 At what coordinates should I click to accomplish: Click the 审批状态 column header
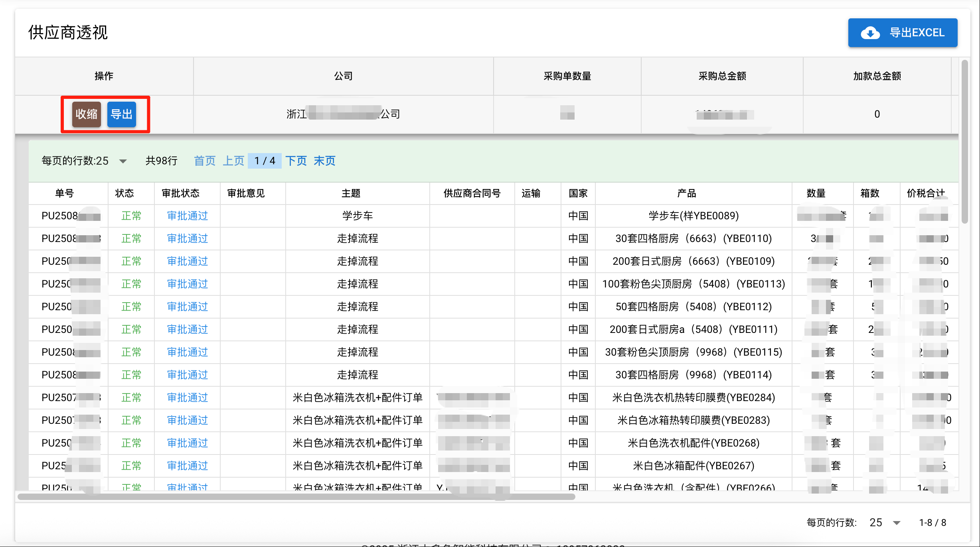(180, 193)
